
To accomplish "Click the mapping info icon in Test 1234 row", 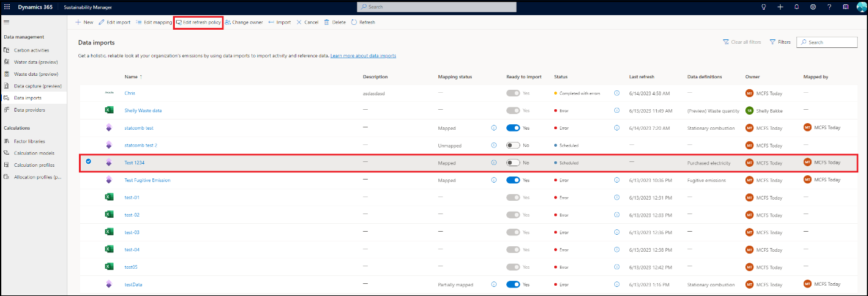I will 493,163.
